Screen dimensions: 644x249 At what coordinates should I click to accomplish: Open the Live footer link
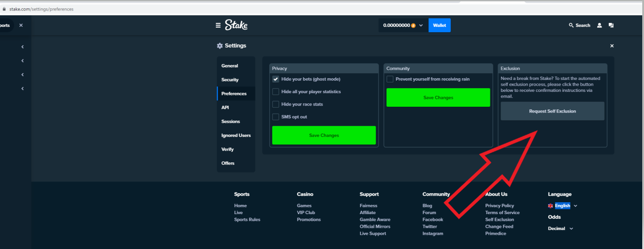(x=238, y=213)
